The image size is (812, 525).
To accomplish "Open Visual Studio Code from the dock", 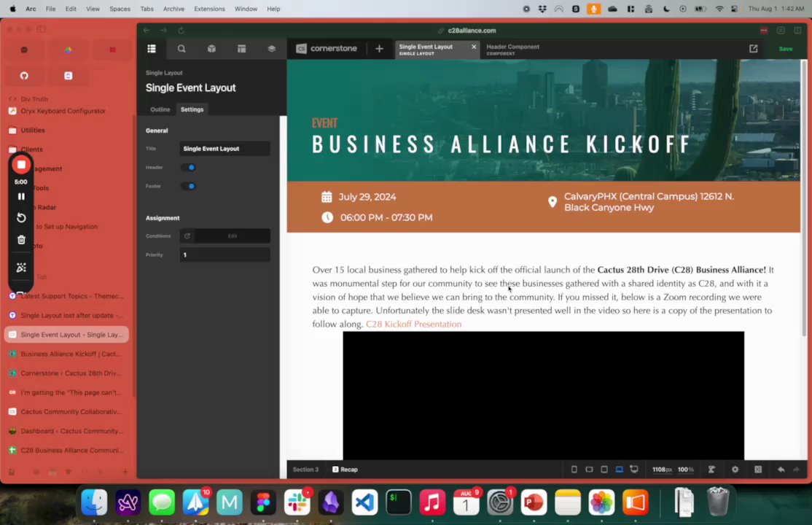I will click(364, 502).
